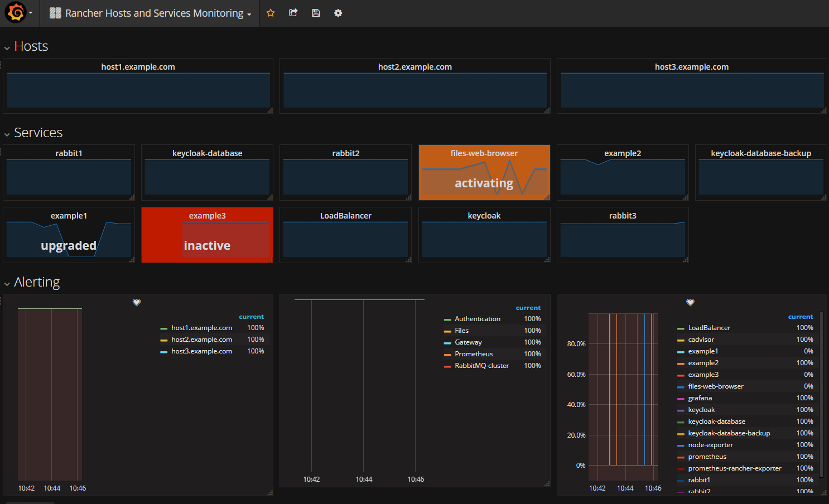Click the services legend vertical scrollbar
This screenshot has height=504, width=829.
821,394
